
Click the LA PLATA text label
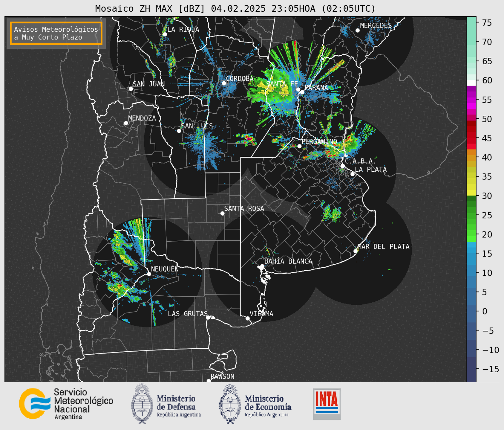click(x=371, y=170)
